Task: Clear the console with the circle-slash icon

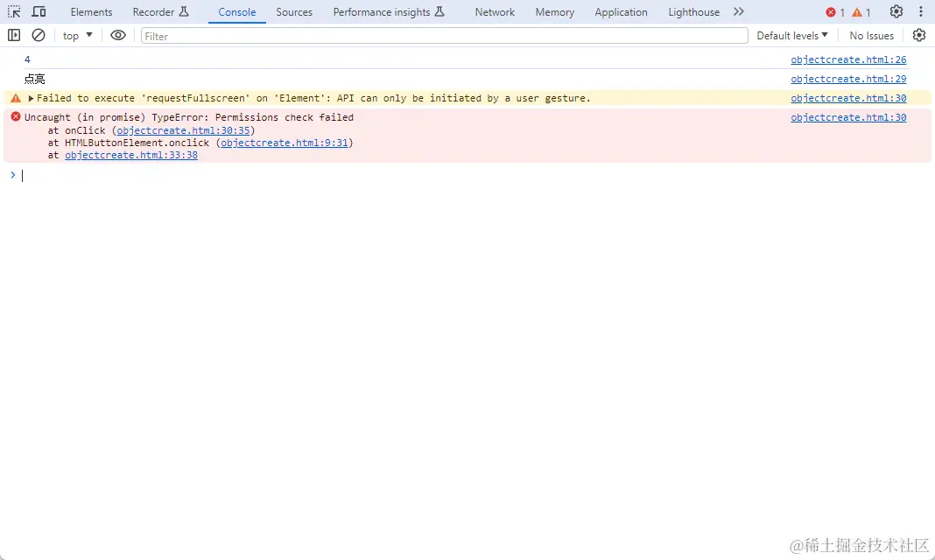Action: click(x=39, y=36)
